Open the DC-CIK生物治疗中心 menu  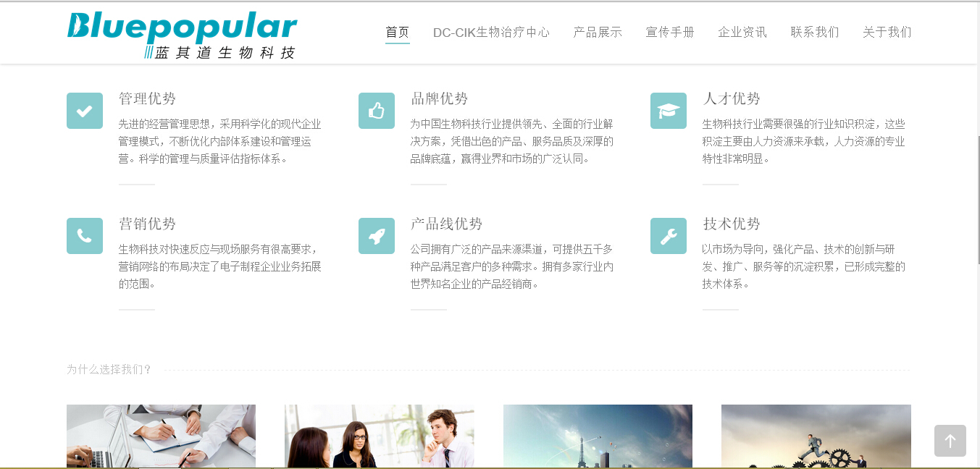pos(491,32)
